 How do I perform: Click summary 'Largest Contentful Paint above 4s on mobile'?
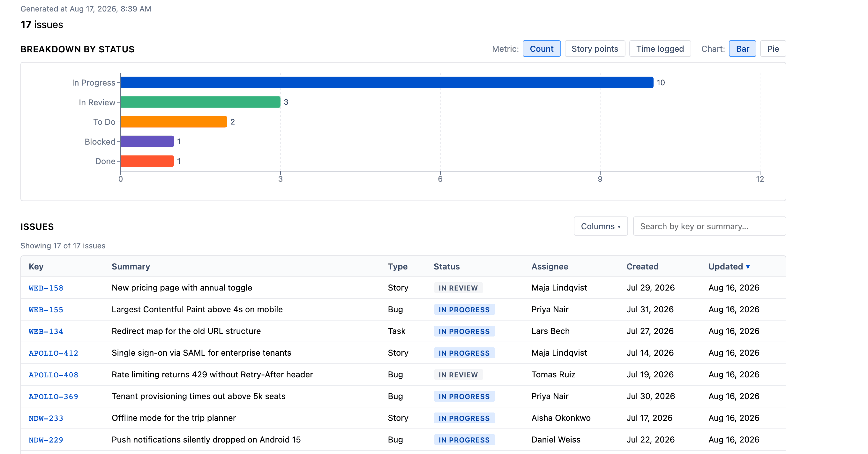[x=197, y=309]
